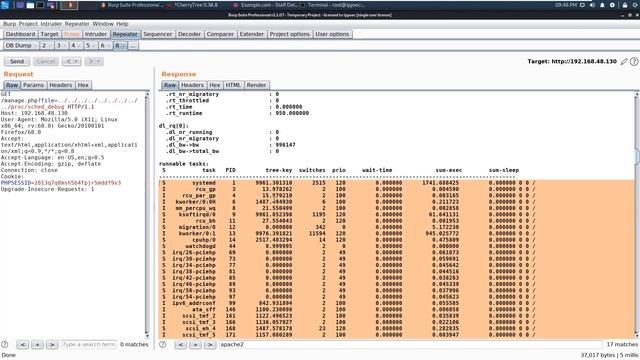
Task: Switch to Terminal root taskbar window
Action: tap(332, 5)
